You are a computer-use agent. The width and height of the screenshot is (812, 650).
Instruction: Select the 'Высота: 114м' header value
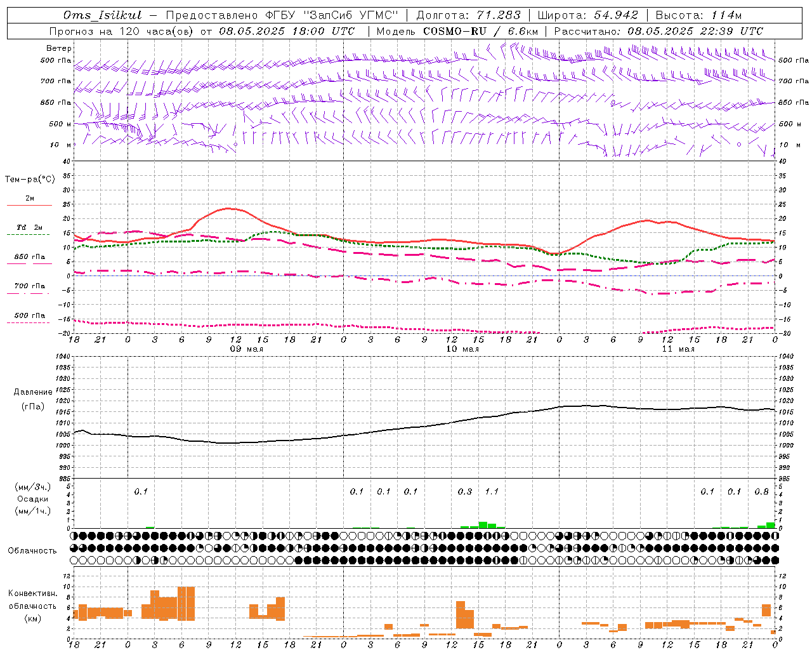[x=698, y=15]
